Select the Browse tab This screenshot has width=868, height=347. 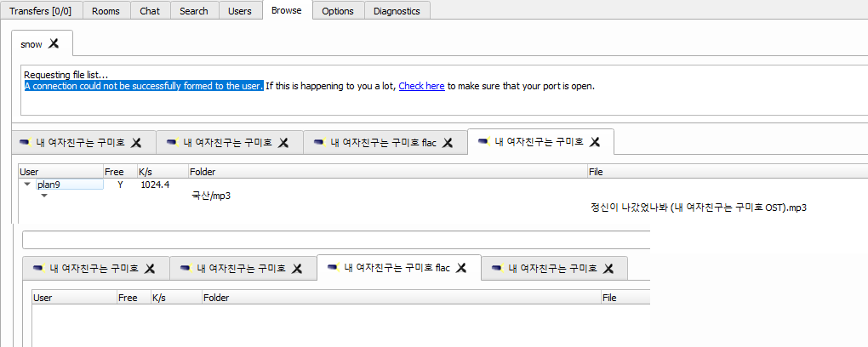287,10
